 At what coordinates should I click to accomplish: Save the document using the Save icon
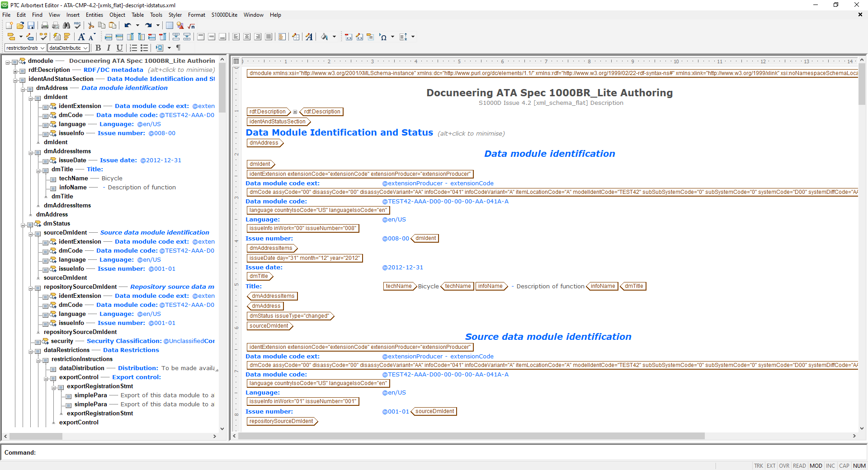[x=31, y=26]
